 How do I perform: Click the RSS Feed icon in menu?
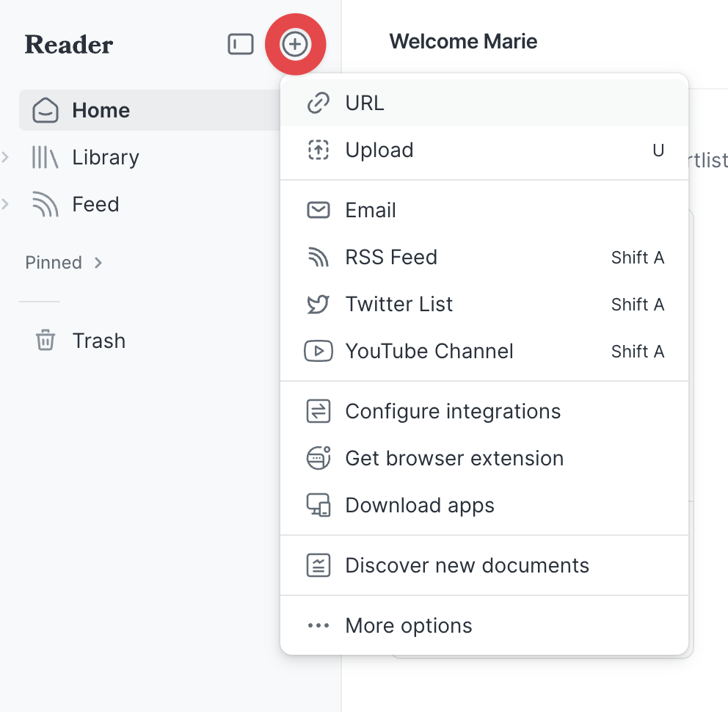(318, 258)
